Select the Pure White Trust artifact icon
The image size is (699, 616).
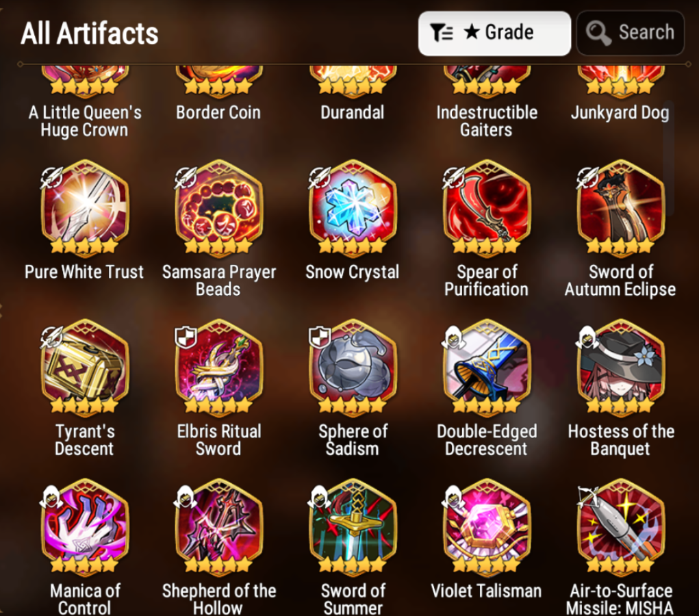tap(85, 207)
